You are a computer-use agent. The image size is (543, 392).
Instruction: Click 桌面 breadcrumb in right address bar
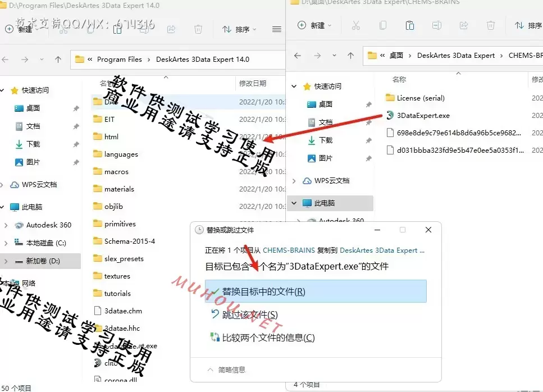click(396, 56)
